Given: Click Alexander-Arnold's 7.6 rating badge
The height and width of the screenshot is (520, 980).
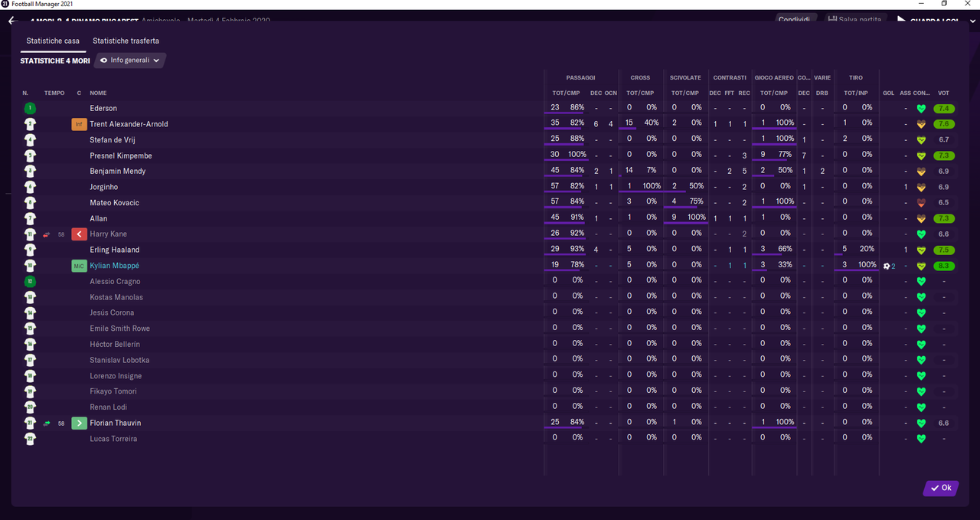Looking at the screenshot, I should pos(943,124).
